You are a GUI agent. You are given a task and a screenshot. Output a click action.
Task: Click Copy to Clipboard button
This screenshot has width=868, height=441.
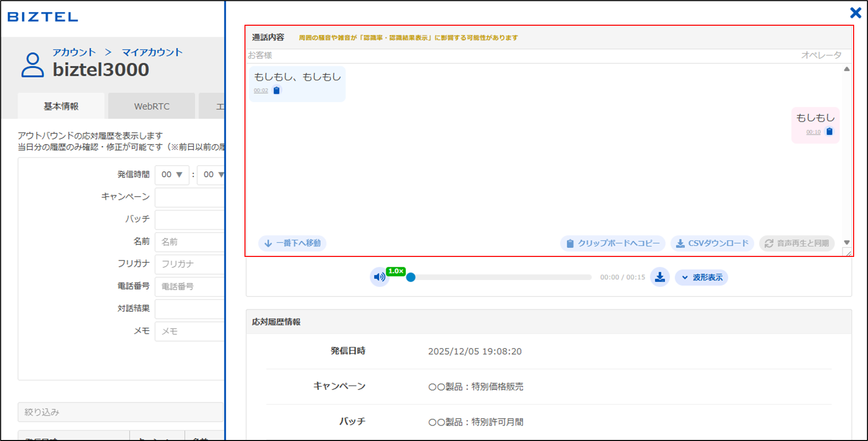click(x=613, y=243)
